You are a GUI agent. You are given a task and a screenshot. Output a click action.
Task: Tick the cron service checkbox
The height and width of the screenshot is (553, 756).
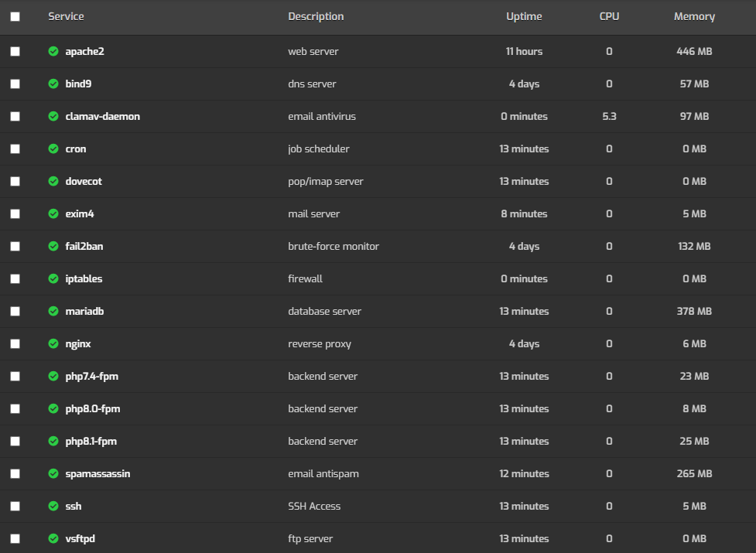point(15,148)
